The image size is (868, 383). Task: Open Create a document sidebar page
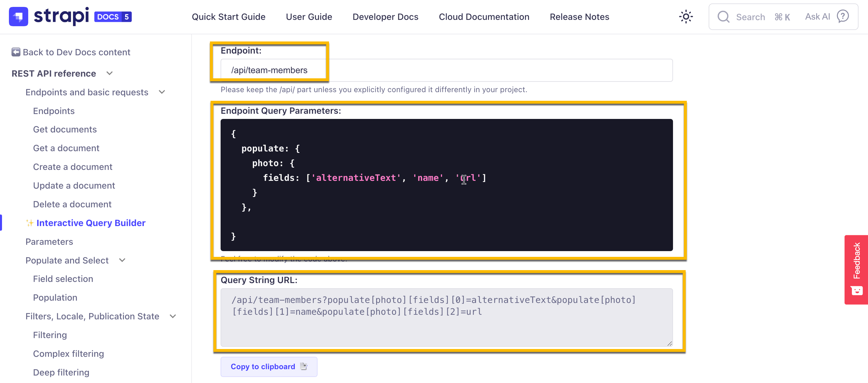73,167
